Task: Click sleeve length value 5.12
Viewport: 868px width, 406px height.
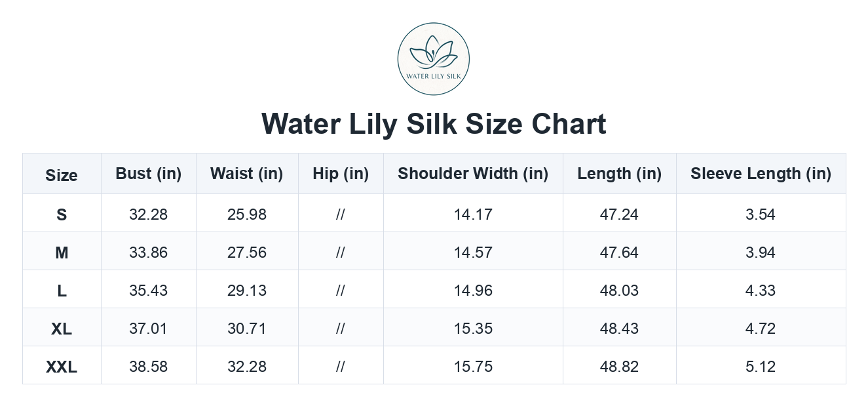Action: [x=761, y=367]
